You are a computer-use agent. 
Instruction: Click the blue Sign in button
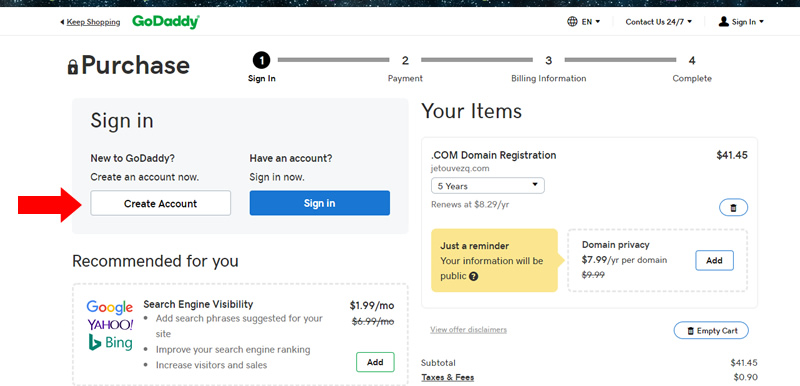pyautogui.click(x=319, y=203)
